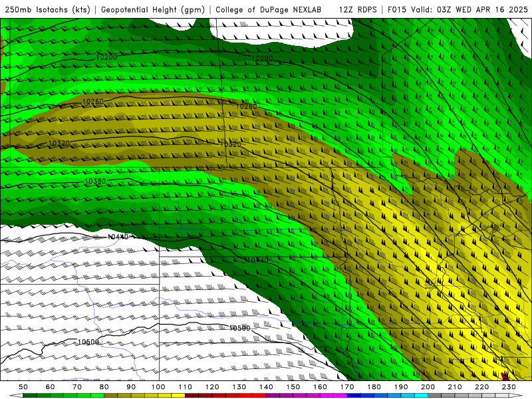
Task: Click the 150 value on the color scale
Action: (293, 387)
